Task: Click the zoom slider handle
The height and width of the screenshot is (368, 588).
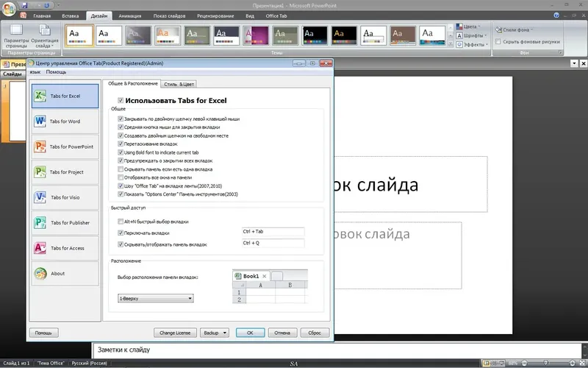Action: click(x=545, y=363)
